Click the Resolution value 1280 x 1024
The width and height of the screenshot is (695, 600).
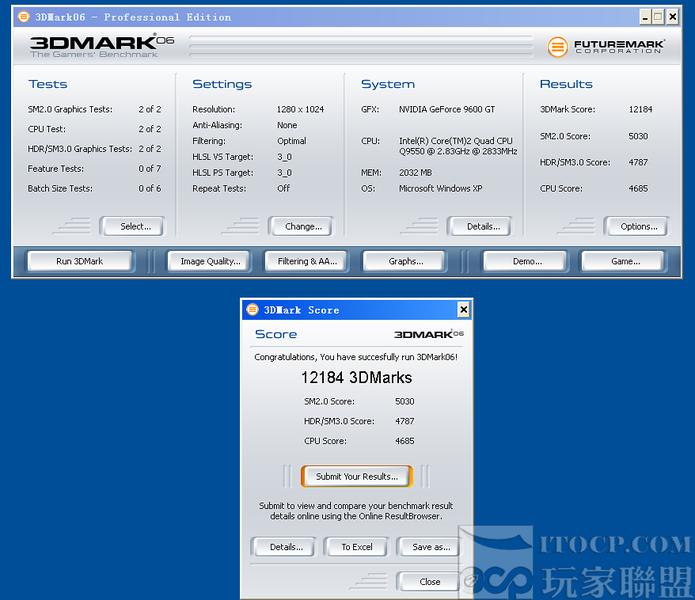[300, 109]
